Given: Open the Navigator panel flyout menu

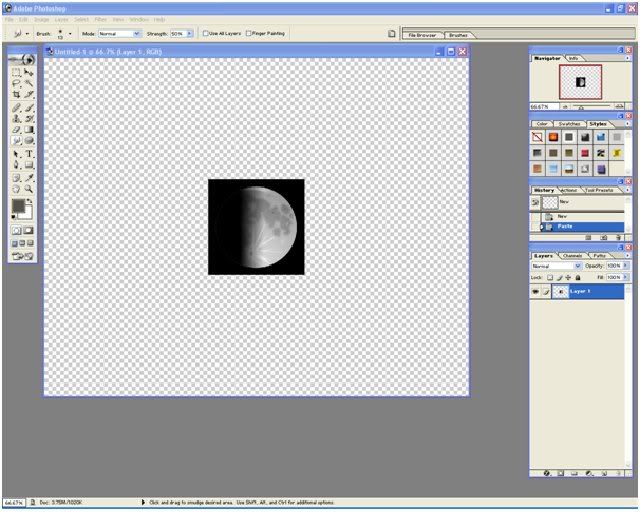Looking at the screenshot, I should [x=628, y=58].
